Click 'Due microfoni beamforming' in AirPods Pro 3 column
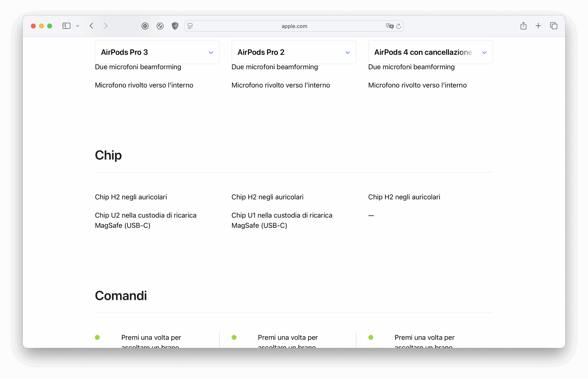 pos(138,67)
